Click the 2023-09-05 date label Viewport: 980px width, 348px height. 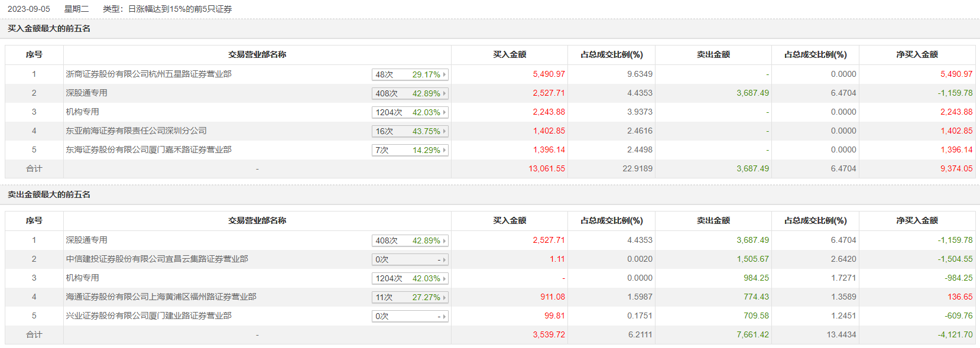click(x=29, y=9)
